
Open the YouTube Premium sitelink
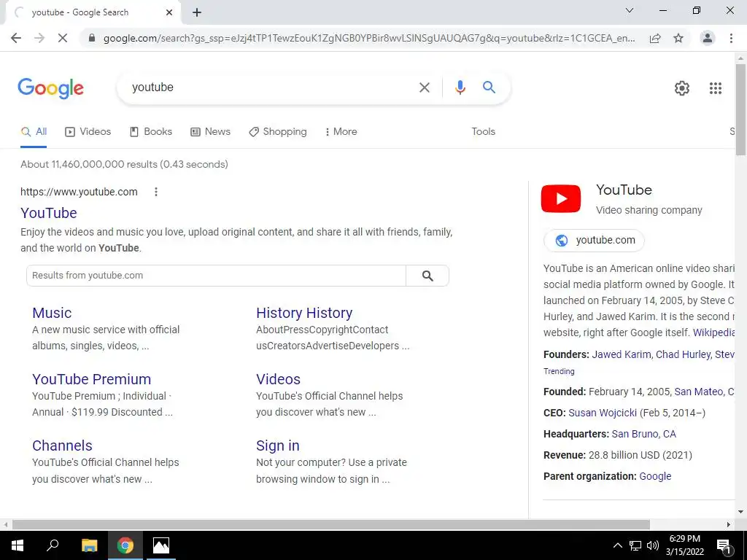click(x=91, y=379)
